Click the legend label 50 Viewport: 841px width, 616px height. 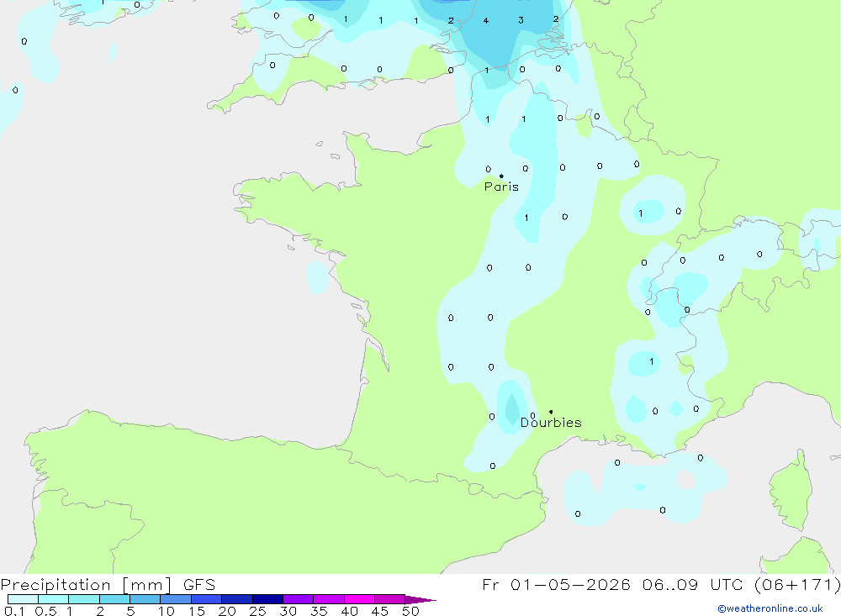410,611
